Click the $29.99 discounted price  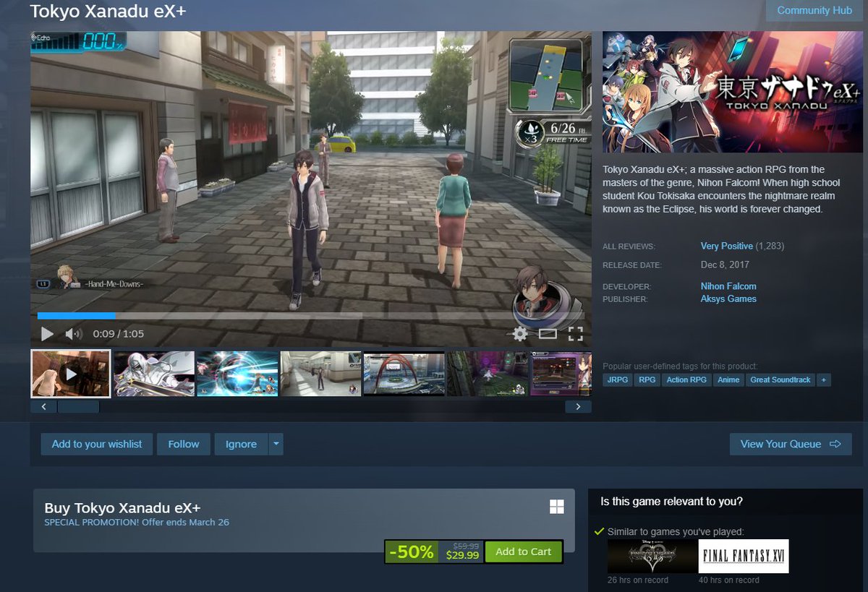tap(462, 556)
